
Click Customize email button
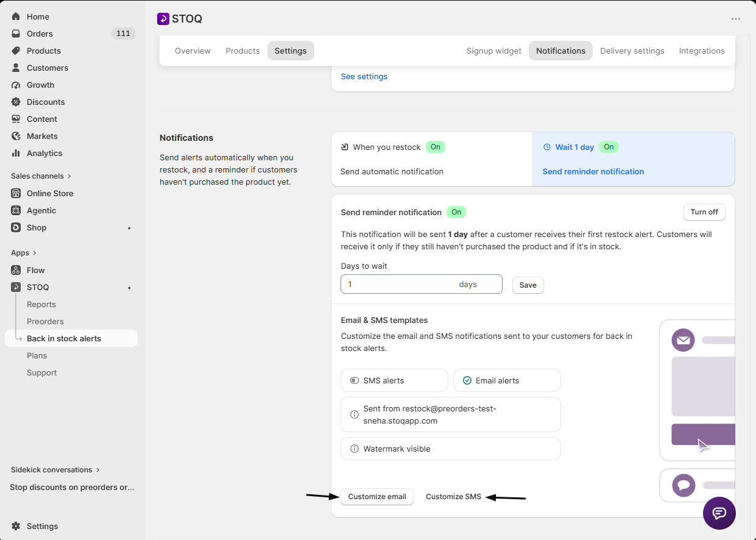point(377,497)
